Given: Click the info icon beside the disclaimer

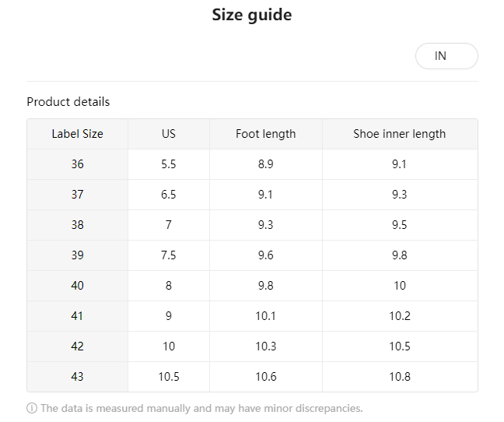Looking at the screenshot, I should click(x=32, y=408).
